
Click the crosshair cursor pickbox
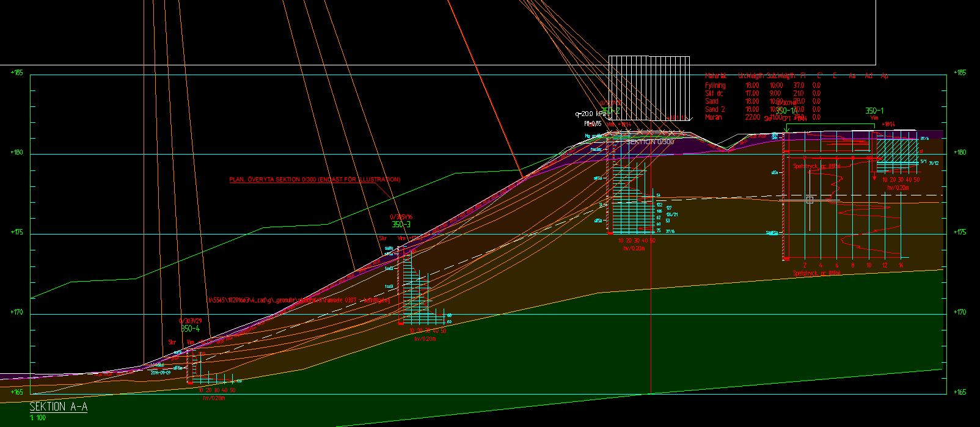tap(810, 200)
